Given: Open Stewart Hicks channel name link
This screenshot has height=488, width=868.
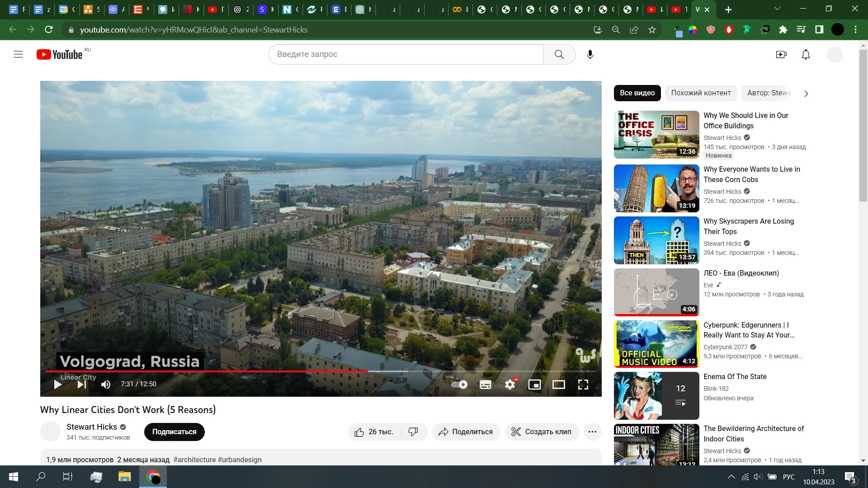Looking at the screenshot, I should [92, 427].
